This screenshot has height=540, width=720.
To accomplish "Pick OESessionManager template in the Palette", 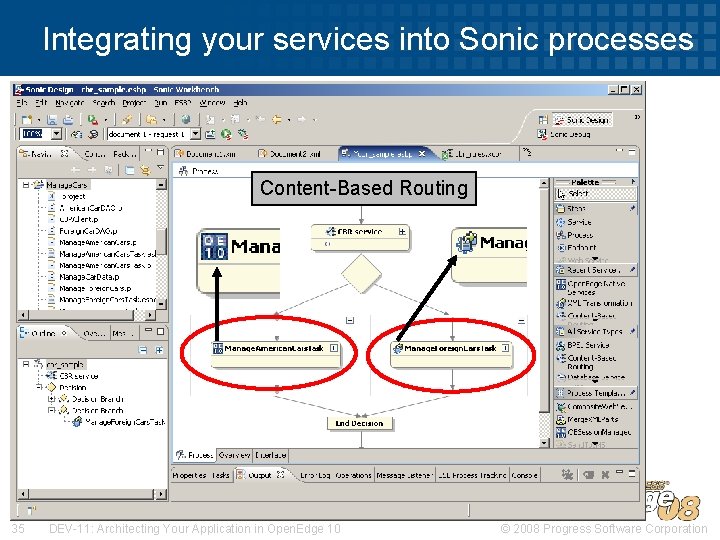I will [x=593, y=432].
